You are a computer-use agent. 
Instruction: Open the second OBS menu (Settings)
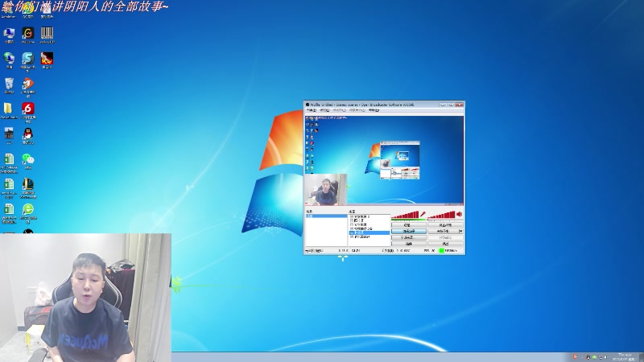click(324, 110)
